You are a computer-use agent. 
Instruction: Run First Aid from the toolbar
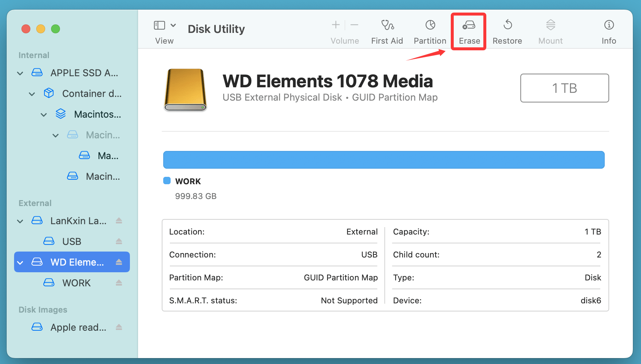(387, 31)
